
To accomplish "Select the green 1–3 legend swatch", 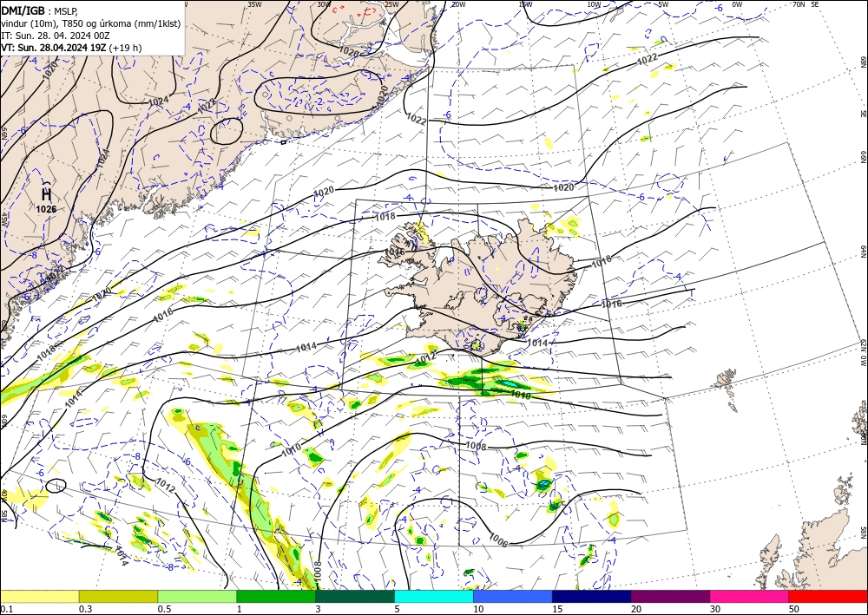I will [276, 596].
